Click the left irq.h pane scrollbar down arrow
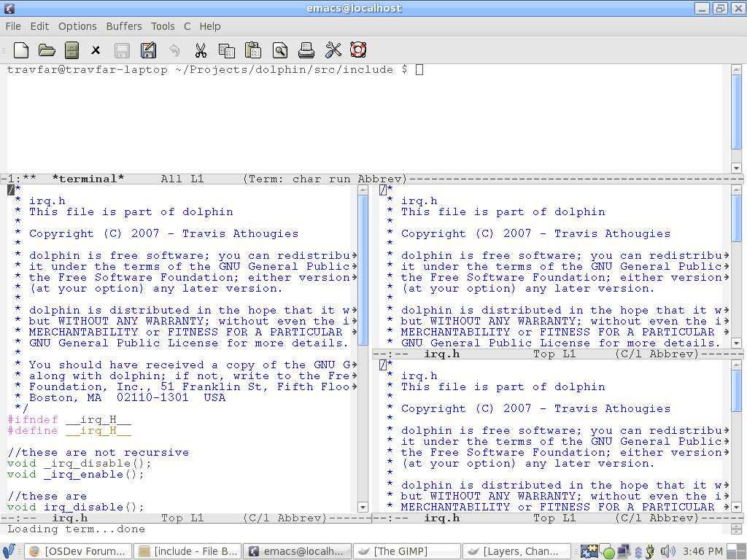 point(363,507)
